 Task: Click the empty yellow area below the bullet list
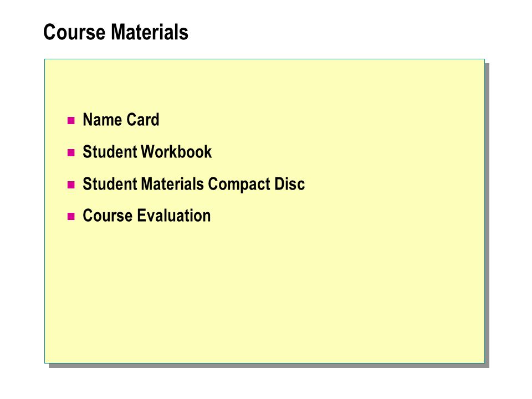coord(265,292)
